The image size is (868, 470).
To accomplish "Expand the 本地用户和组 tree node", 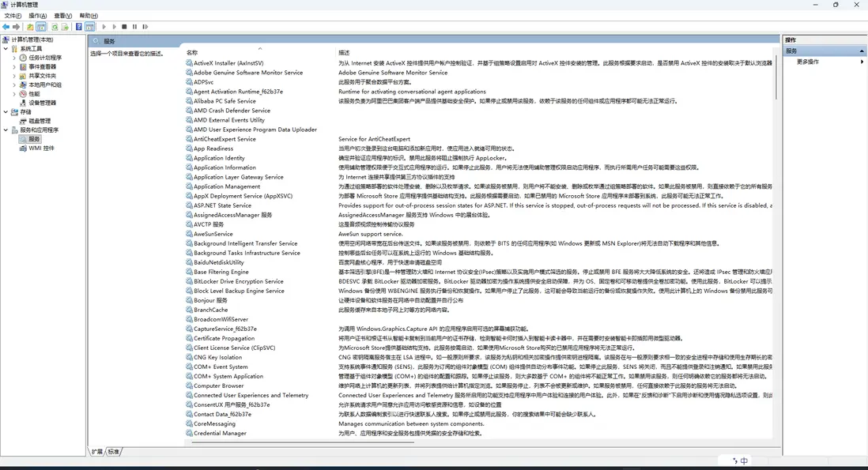I will pyautogui.click(x=14, y=85).
